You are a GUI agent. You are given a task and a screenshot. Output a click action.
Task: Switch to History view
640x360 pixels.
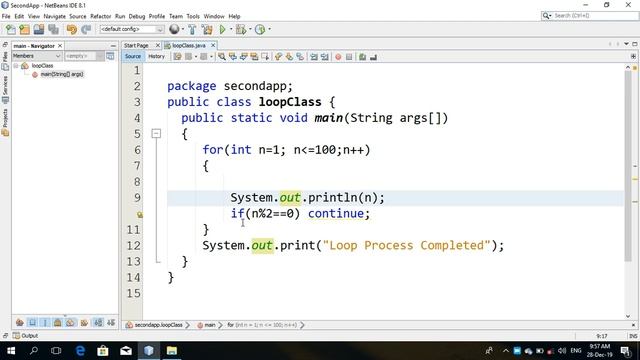[156, 56]
